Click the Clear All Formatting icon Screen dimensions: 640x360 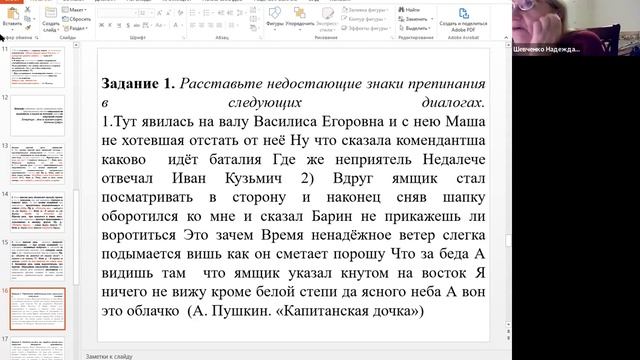[x=180, y=13]
